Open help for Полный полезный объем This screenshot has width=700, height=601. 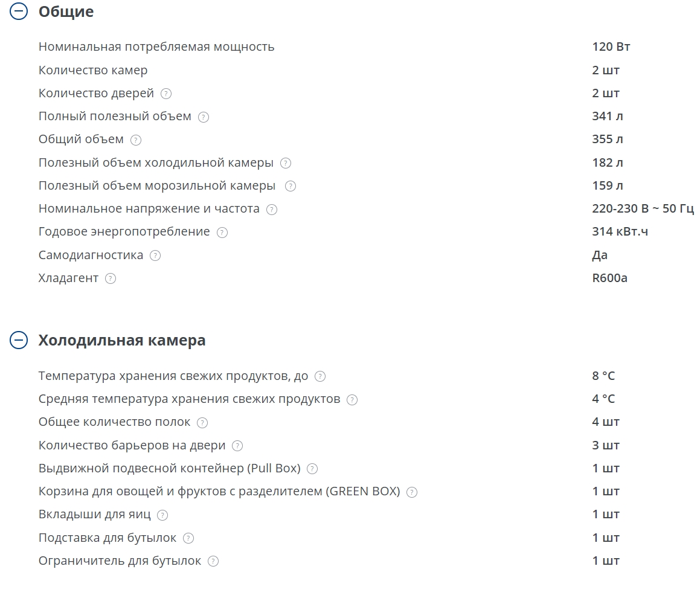tap(204, 117)
